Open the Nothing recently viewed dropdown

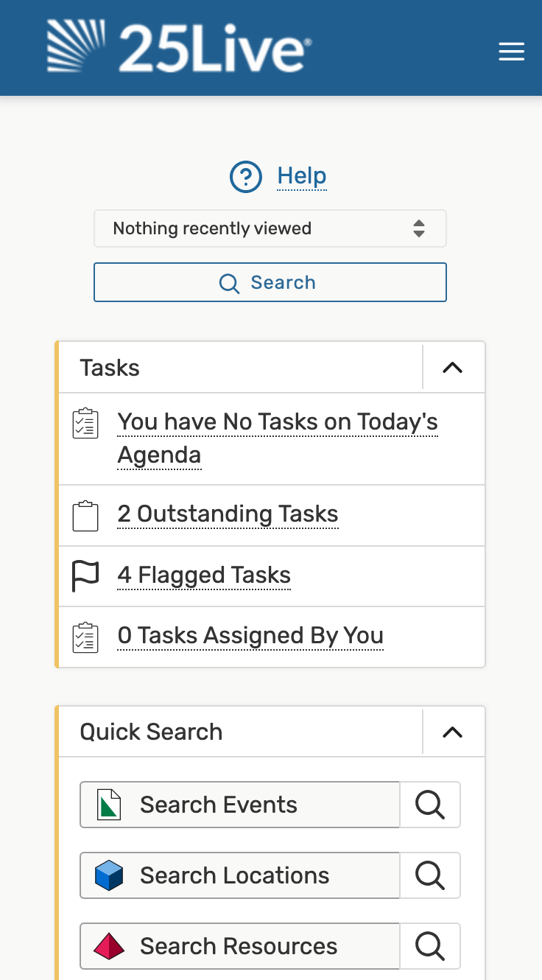(270, 228)
